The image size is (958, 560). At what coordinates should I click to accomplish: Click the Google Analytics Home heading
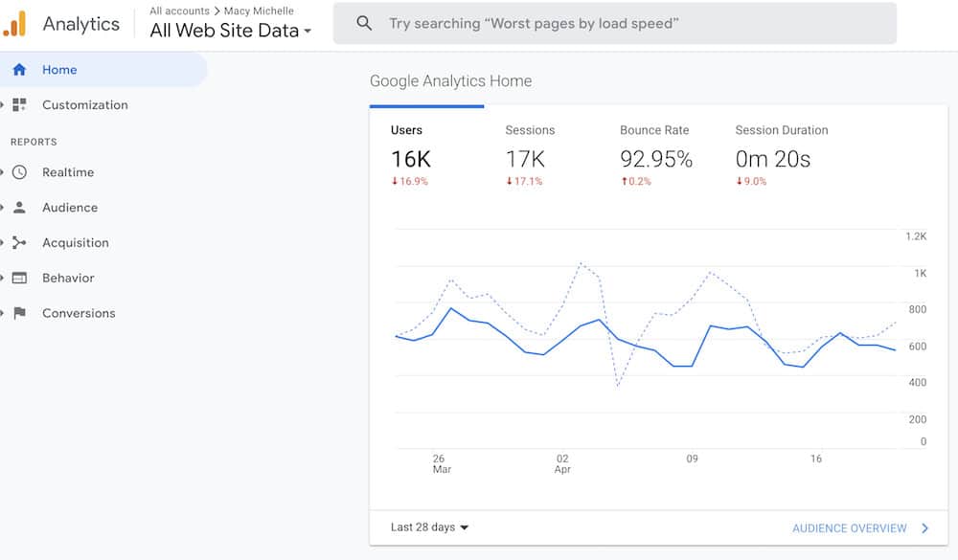pos(451,80)
